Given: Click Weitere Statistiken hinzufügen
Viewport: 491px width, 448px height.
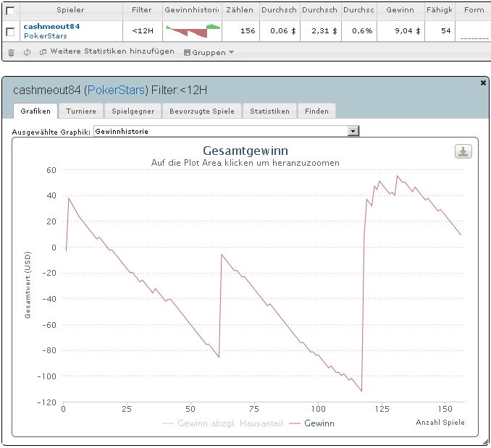Looking at the screenshot, I should coord(112,51).
